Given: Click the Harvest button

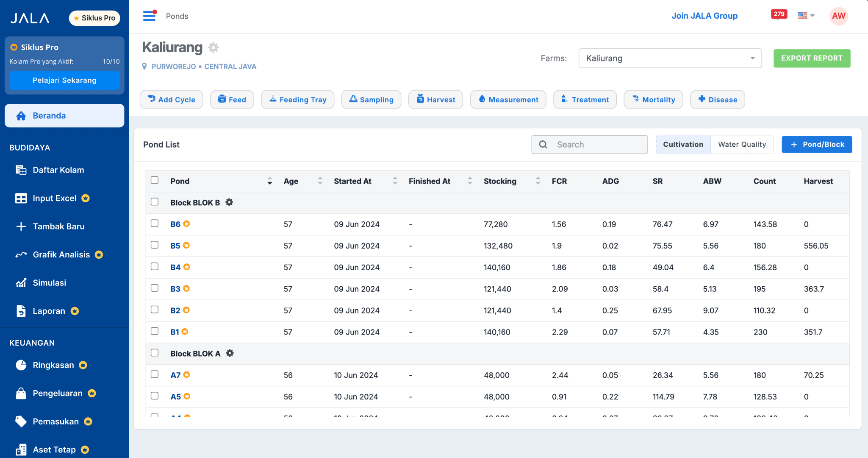Looking at the screenshot, I should [435, 100].
